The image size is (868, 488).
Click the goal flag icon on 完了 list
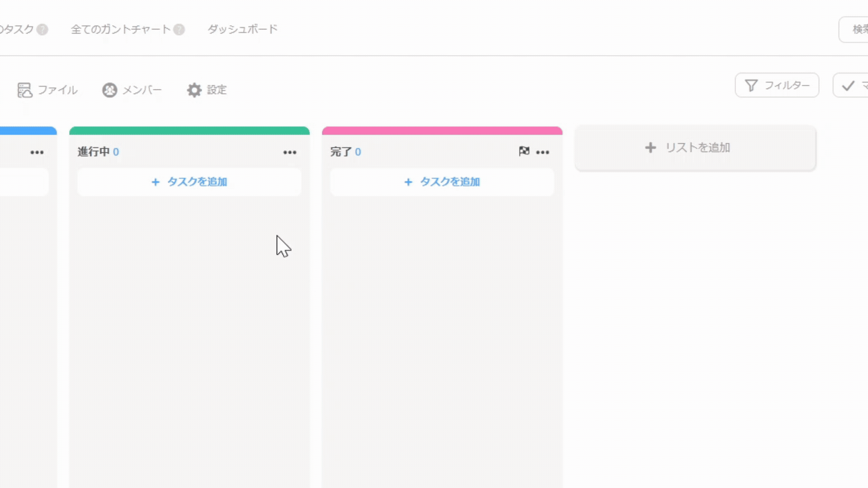point(524,151)
